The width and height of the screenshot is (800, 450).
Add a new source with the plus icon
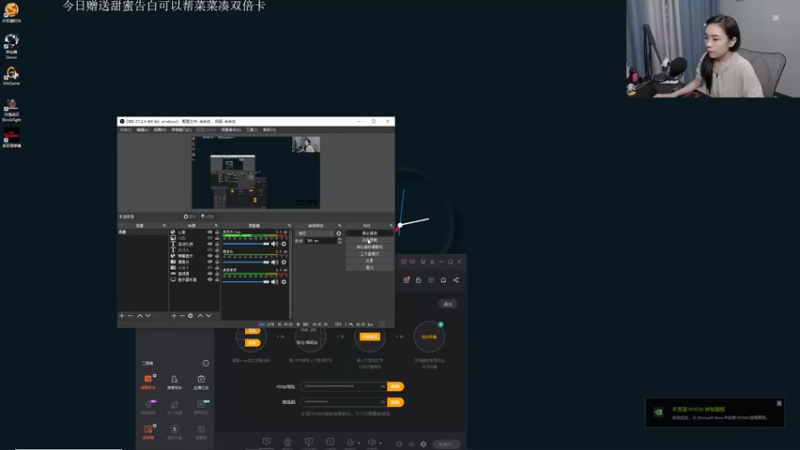pos(174,316)
